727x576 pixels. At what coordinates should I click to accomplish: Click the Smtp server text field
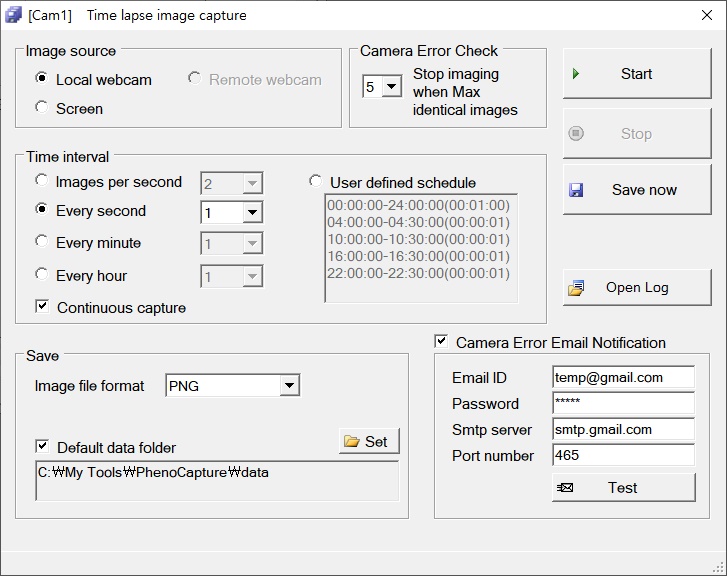622,430
